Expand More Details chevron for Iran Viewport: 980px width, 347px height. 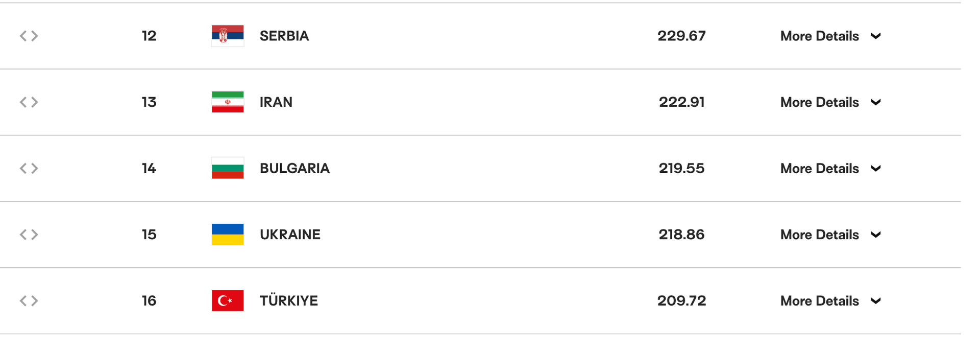point(876,102)
